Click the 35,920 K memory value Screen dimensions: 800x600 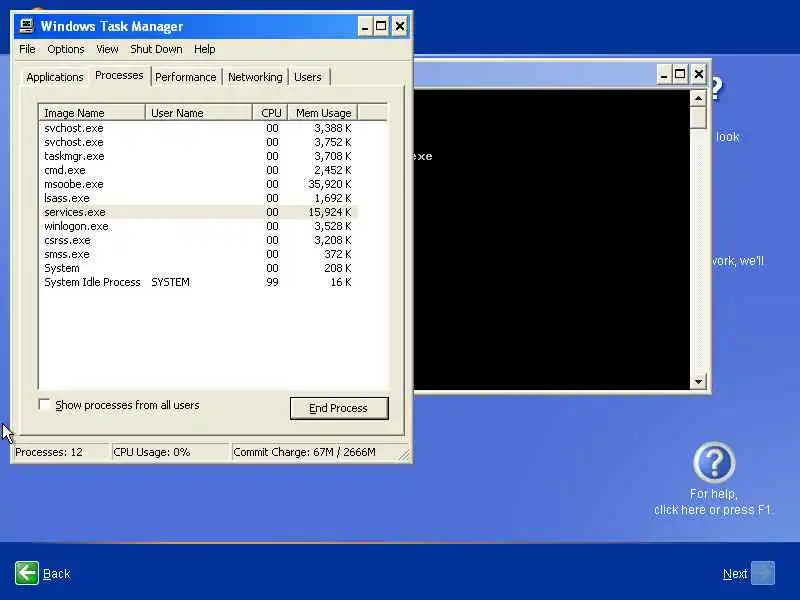click(330, 184)
